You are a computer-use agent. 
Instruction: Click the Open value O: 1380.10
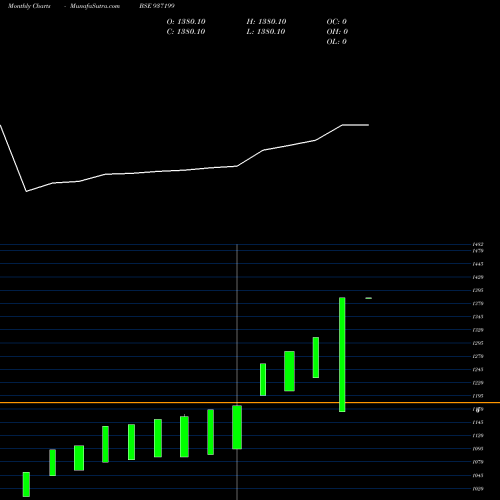pyautogui.click(x=186, y=22)
